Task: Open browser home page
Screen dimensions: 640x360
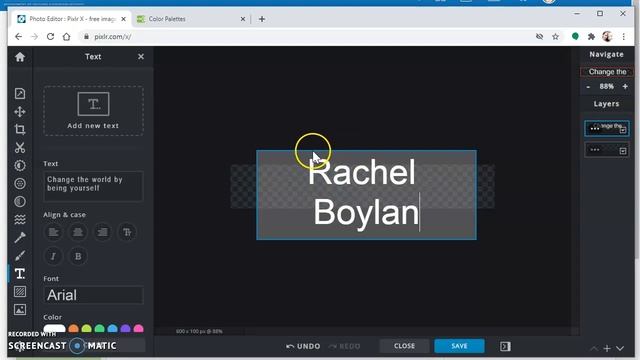Action: pos(67,37)
